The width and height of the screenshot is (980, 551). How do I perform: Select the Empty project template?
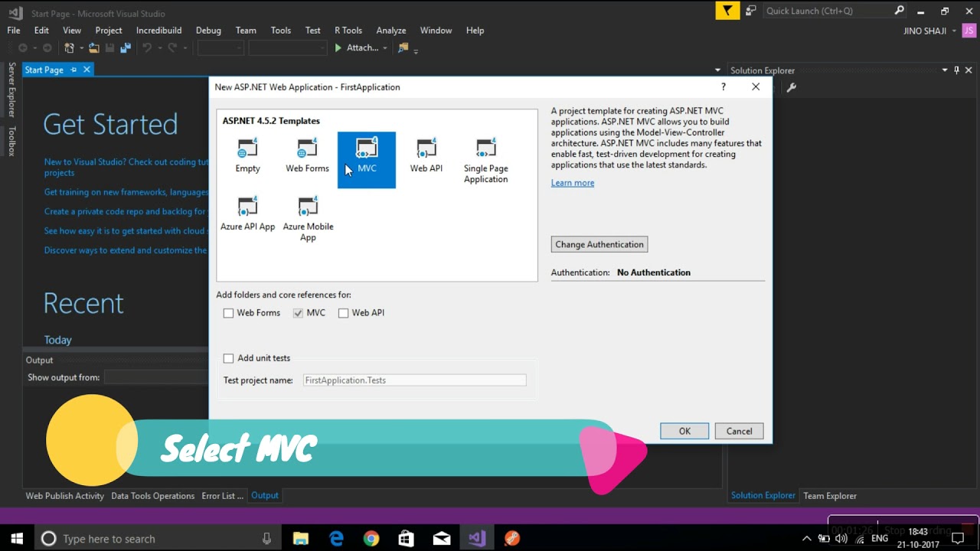point(247,156)
